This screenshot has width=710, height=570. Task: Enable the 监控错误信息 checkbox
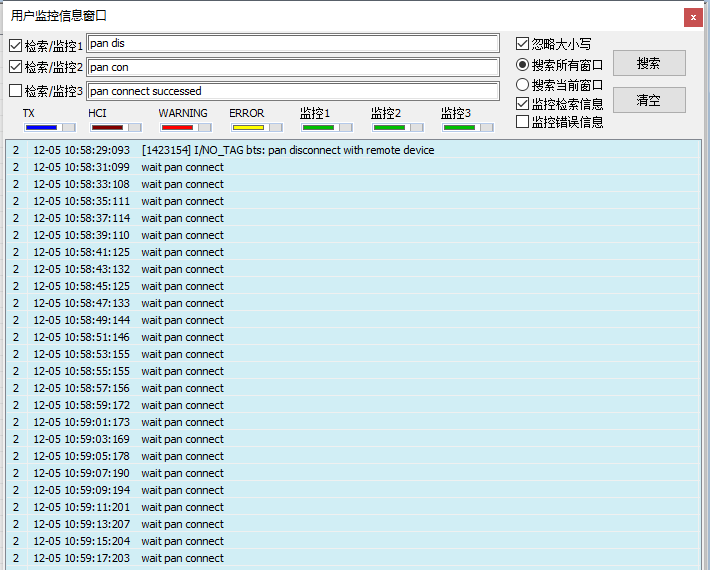(x=523, y=122)
